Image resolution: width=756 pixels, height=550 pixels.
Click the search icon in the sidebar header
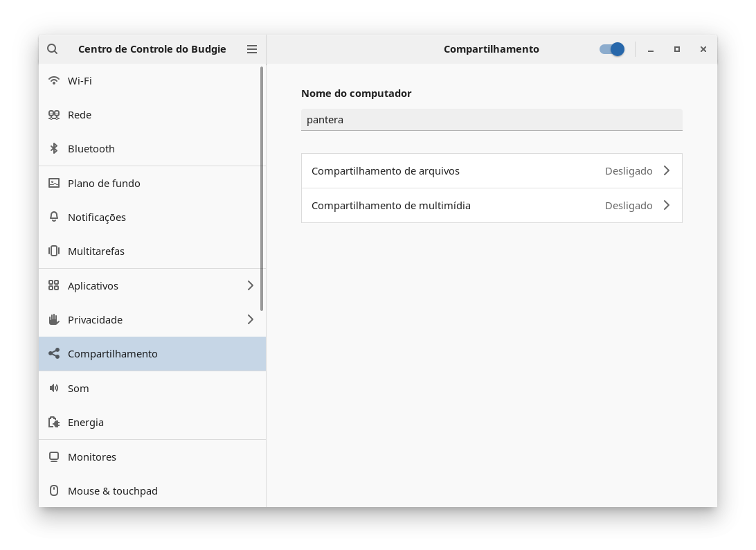tap(53, 49)
